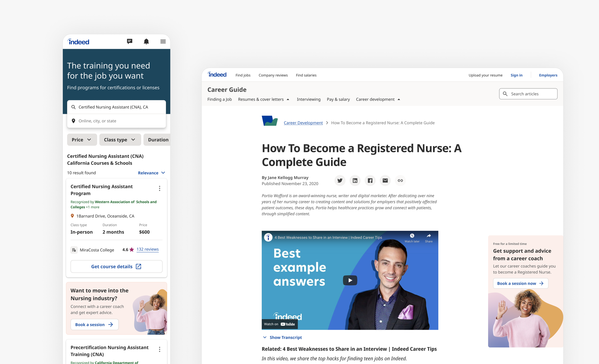Share article on LinkedIn
The height and width of the screenshot is (364, 599).
355,181
